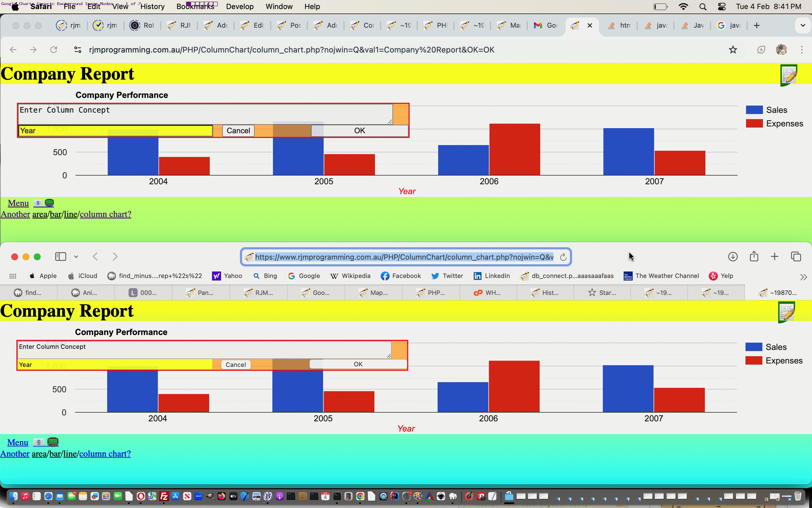Open the bar link in Chrome page
This screenshot has height=508, width=812.
tap(55, 214)
